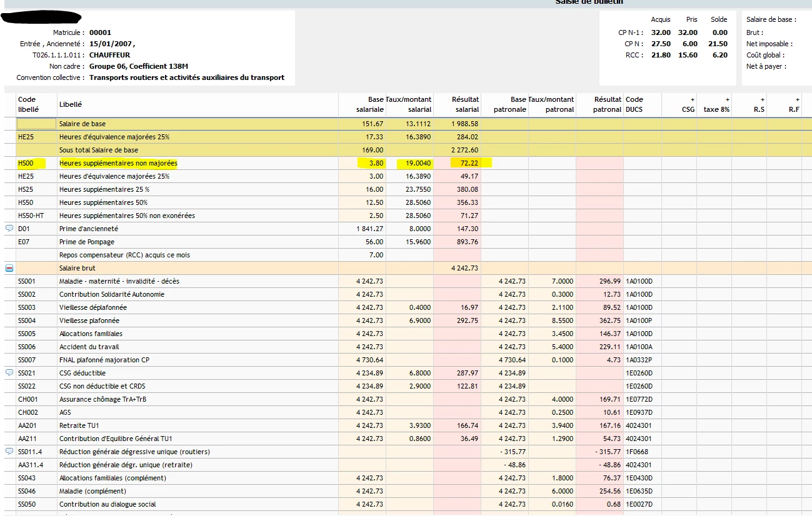Click DUCS code 1A0100A for Accident du travail
Viewport: 812px width, 516px height.
tap(639, 347)
